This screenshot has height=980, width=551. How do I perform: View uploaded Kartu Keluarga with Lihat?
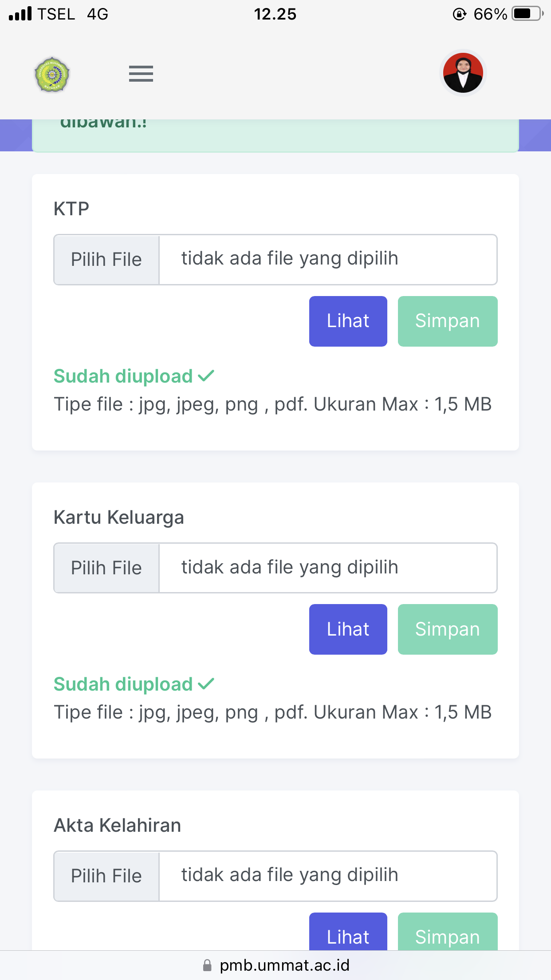[x=348, y=629]
